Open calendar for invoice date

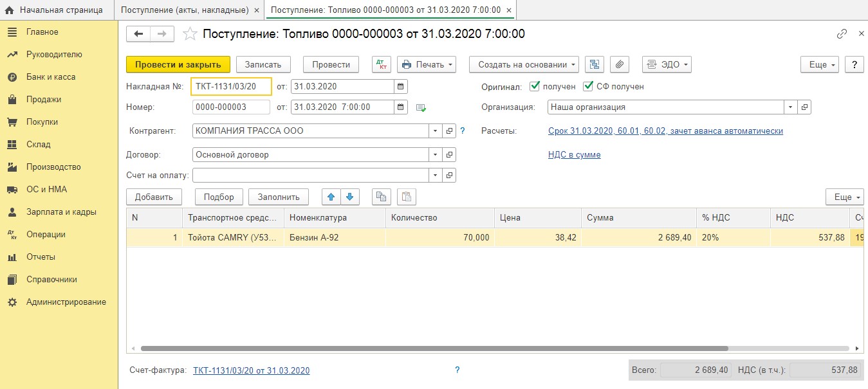tap(400, 86)
